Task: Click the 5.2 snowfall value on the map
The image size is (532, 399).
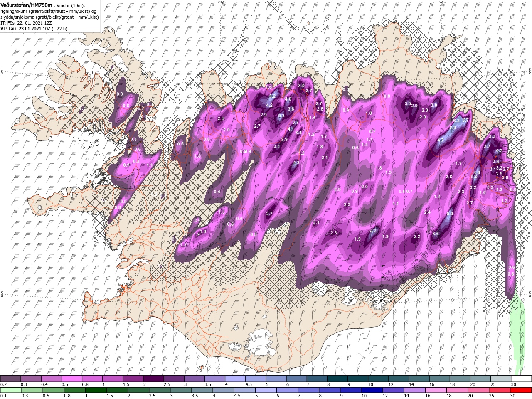Action: [x=273, y=96]
